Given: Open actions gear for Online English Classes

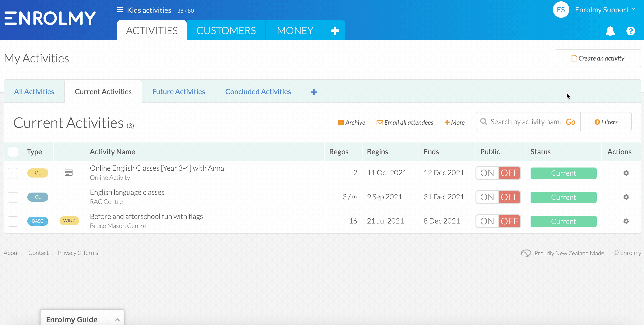Looking at the screenshot, I should [x=626, y=173].
